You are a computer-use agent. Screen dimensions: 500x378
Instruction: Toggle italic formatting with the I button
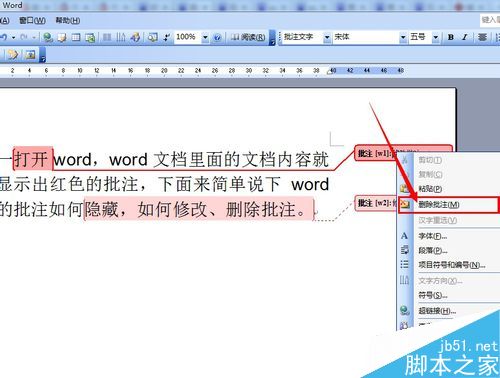[465, 37]
